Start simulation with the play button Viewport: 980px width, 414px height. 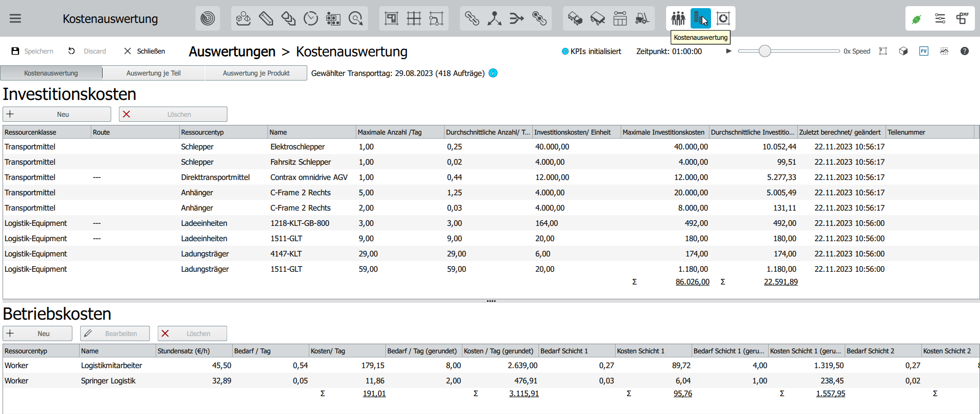pos(728,51)
